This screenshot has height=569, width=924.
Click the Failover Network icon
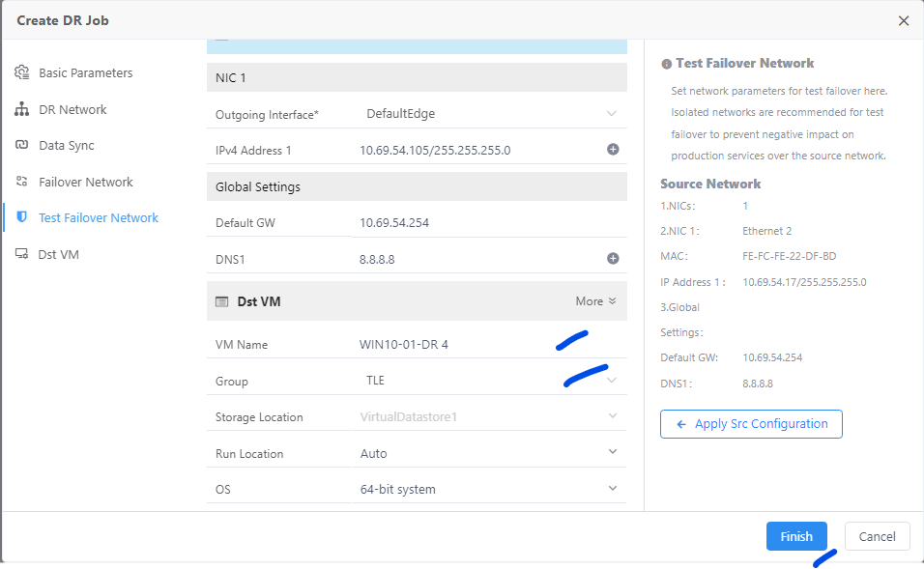[22, 182]
